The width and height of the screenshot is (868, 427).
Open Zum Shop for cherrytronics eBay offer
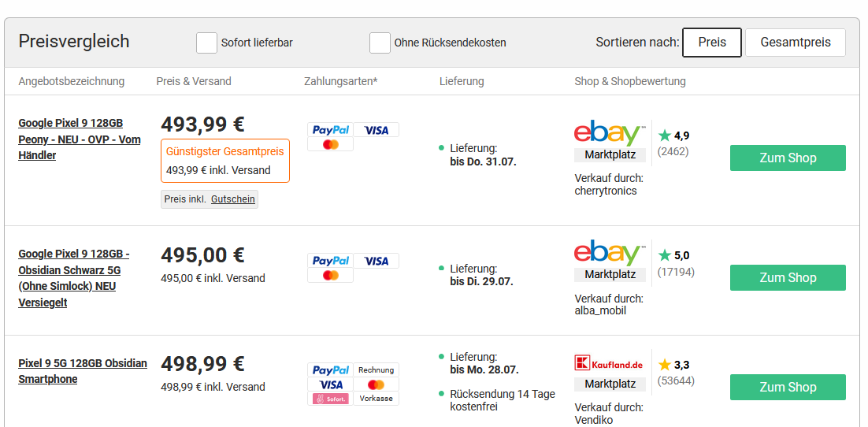[x=788, y=158]
